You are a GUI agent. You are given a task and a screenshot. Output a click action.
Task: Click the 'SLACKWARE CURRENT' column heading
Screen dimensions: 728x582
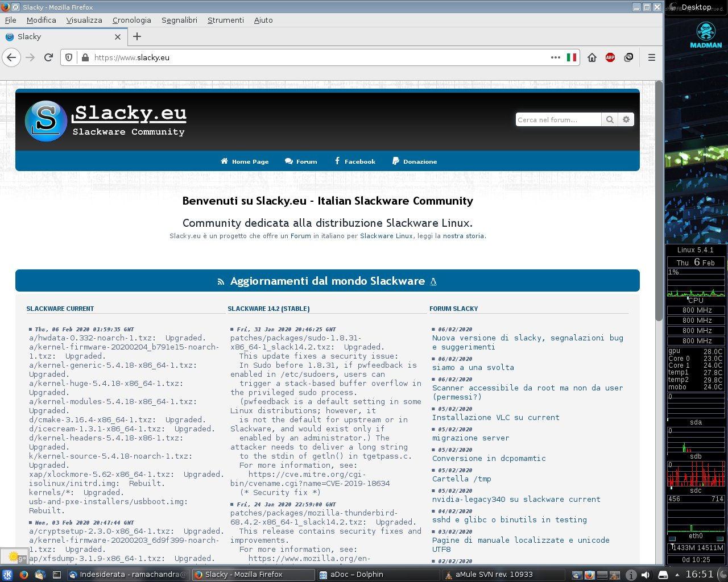pos(60,309)
